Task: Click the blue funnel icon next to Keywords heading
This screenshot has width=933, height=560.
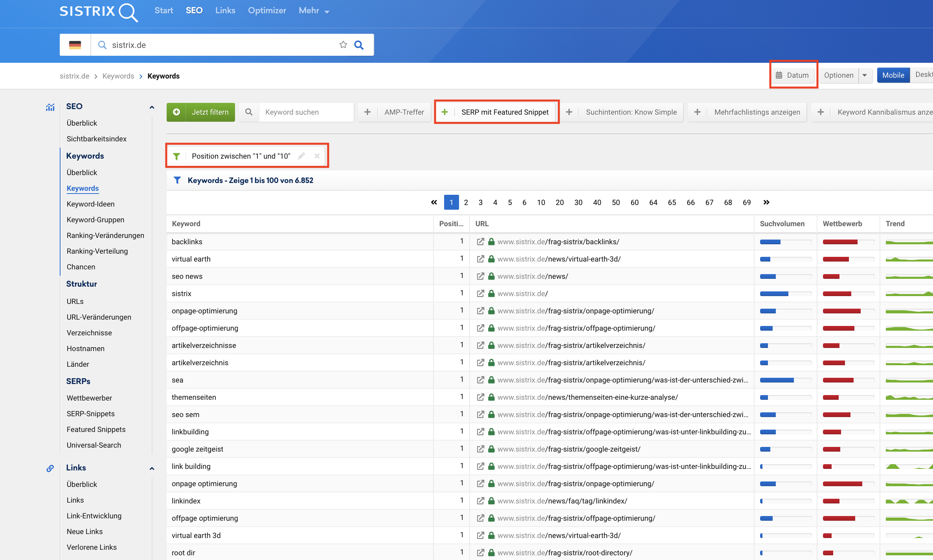Action: [177, 180]
